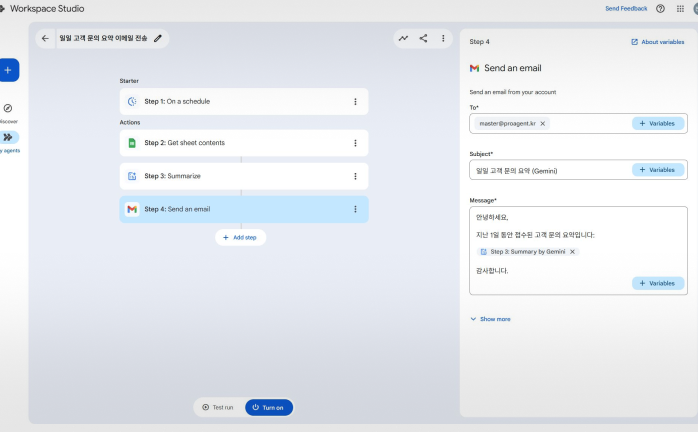Open help question mark icon

pyautogui.click(x=660, y=8)
